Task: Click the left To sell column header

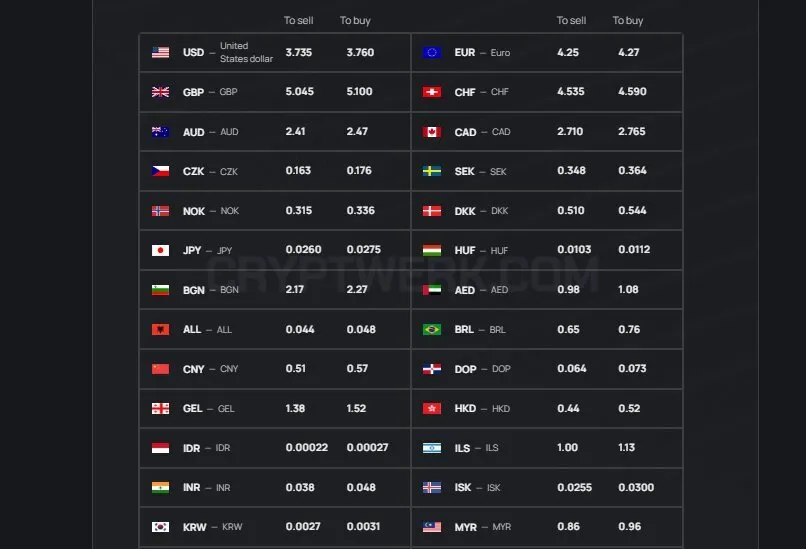Action: [298, 21]
